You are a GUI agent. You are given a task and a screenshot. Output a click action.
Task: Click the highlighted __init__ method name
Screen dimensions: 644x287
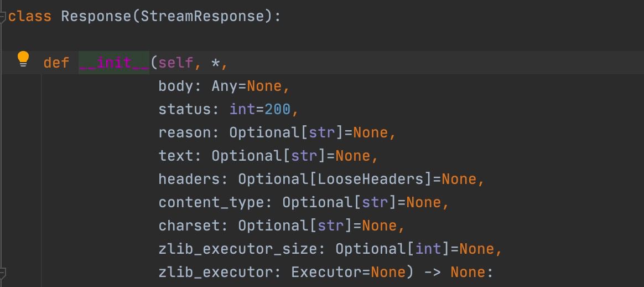[x=114, y=63]
